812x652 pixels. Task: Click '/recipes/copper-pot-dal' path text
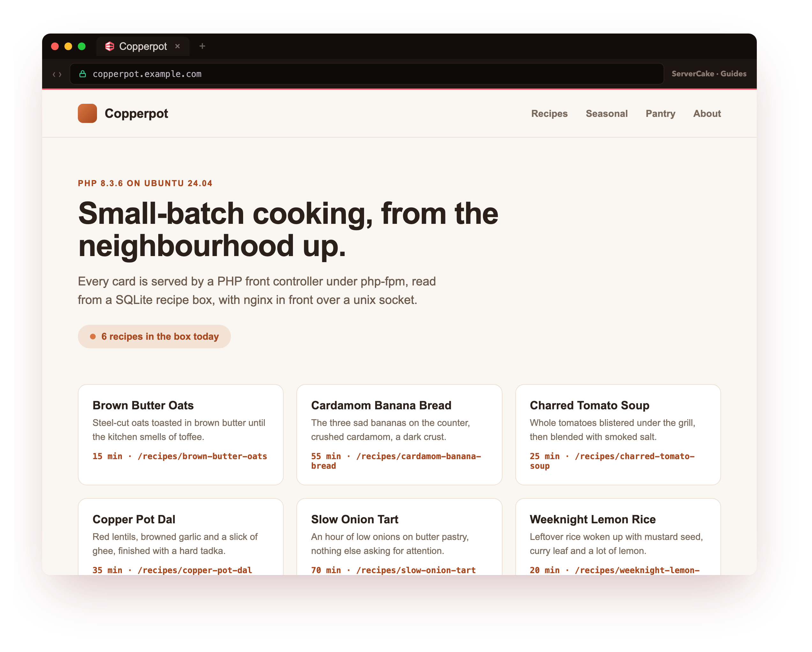tap(195, 570)
